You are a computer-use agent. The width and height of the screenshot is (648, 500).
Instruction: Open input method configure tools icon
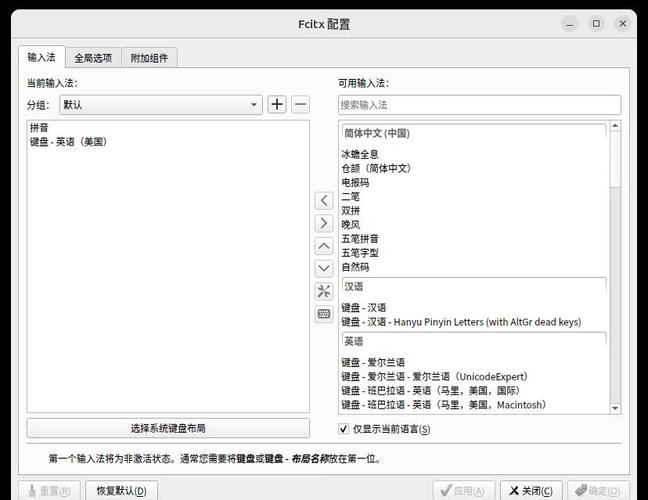pyautogui.click(x=324, y=291)
